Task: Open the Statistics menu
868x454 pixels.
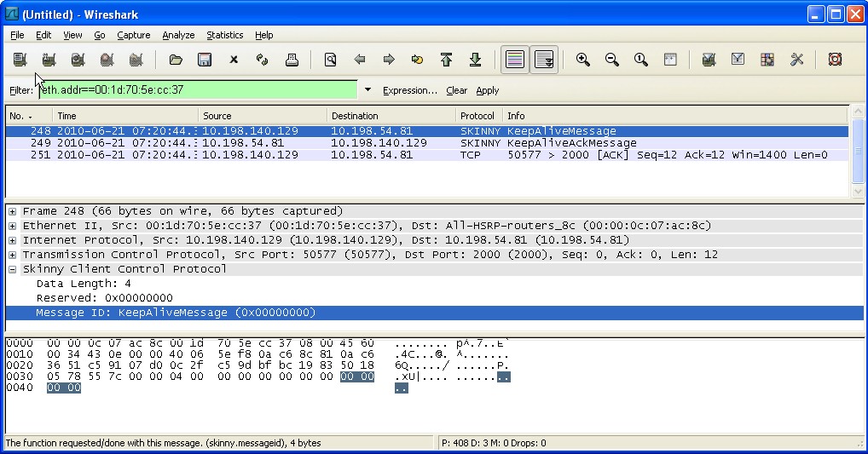Action: 224,35
